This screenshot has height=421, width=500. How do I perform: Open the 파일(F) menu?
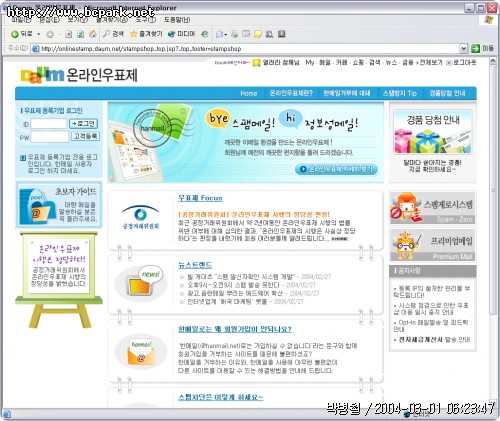coord(21,20)
